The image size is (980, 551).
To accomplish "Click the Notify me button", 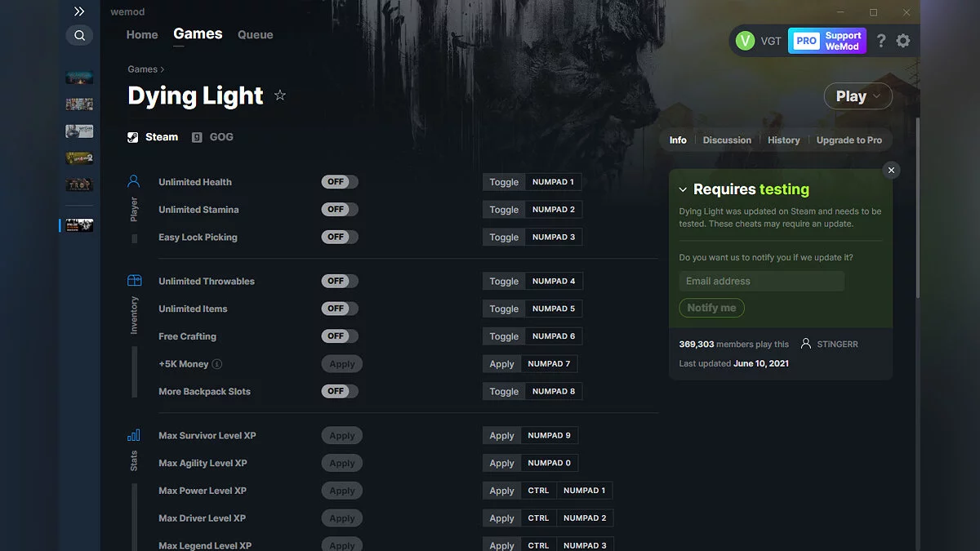I will click(x=711, y=308).
